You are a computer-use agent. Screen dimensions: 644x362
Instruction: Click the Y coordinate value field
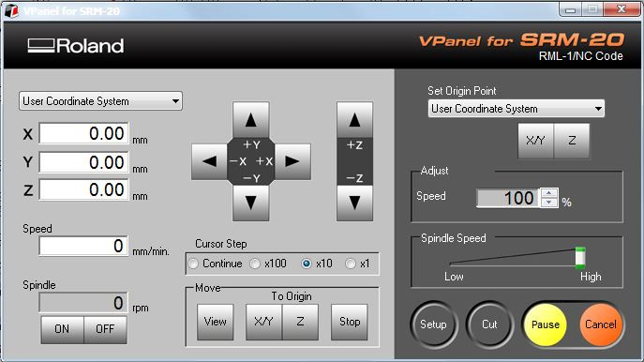click(x=83, y=162)
